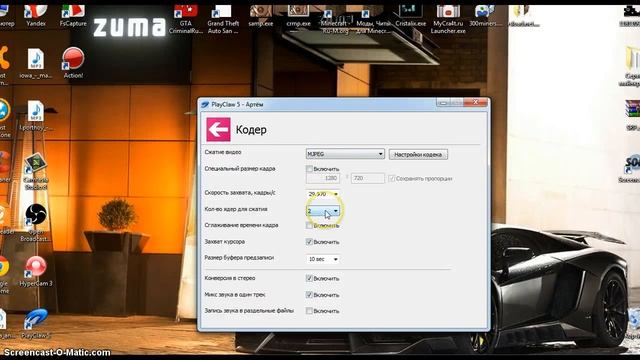Screen dimensions: 640x360
Task: Select the Lportnoy MP3 file icon
Action: 36,116
